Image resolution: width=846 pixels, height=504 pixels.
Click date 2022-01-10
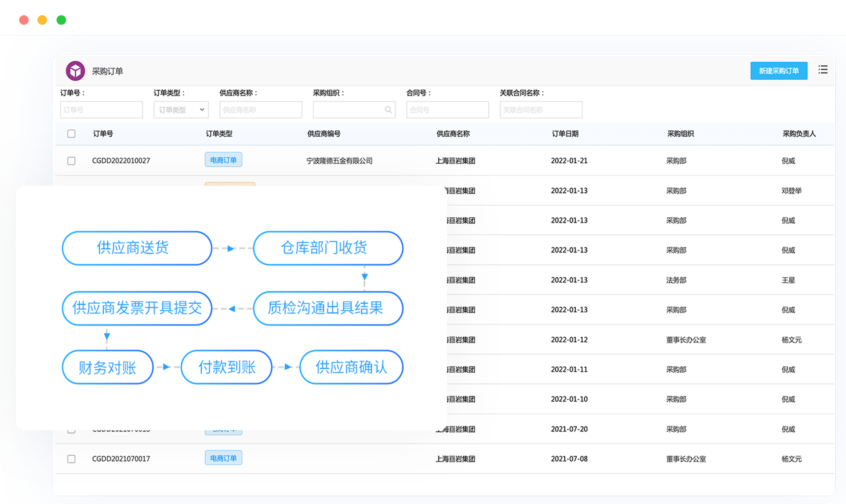click(x=569, y=399)
